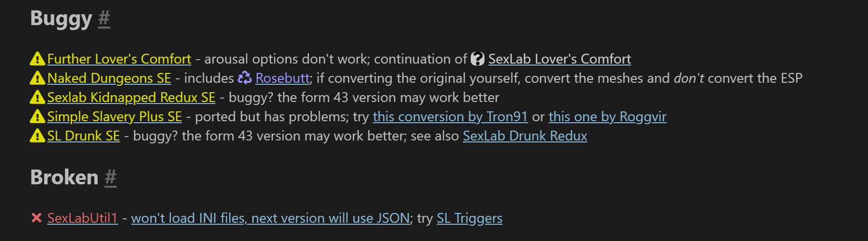Open the 'won't load INI files' link

click(x=270, y=218)
